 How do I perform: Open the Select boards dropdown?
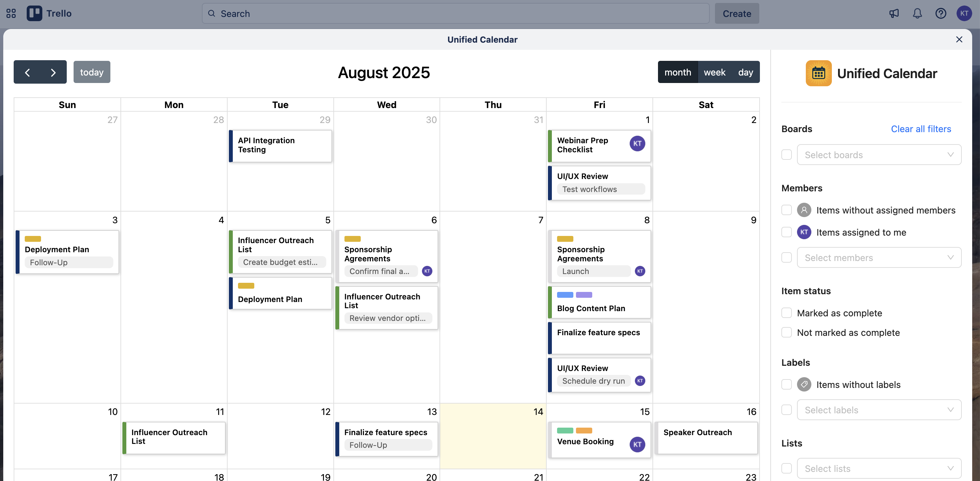point(879,155)
